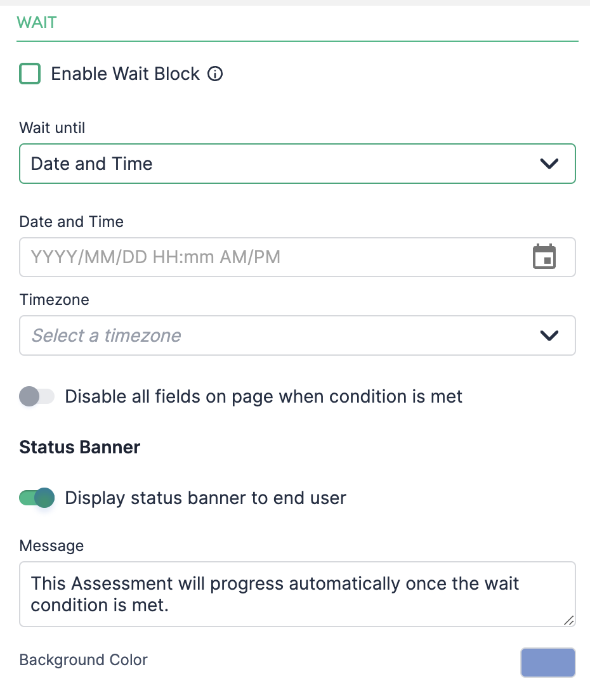Image resolution: width=590 pixels, height=700 pixels.
Task: Click the resize grip on the Message box
Action: [x=568, y=620]
